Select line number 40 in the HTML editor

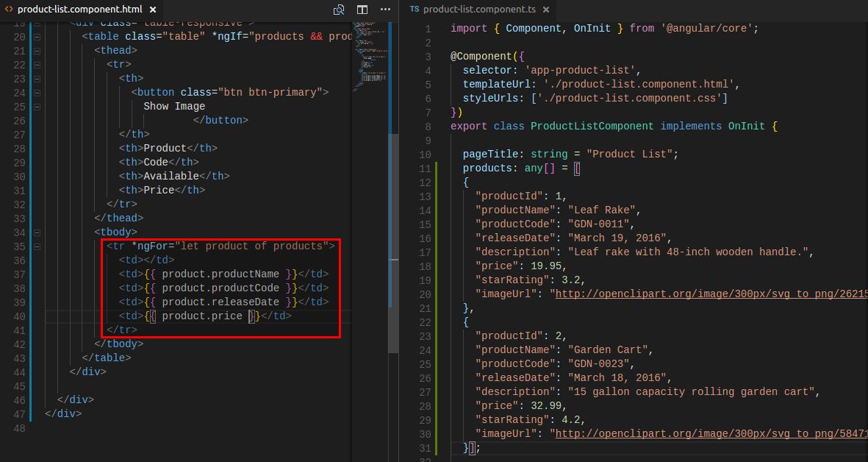click(x=20, y=316)
